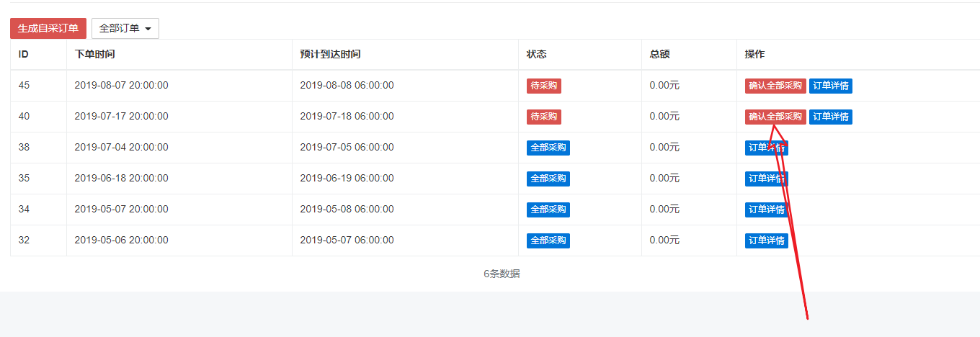Select the 下单时间 column header
Image resolution: width=980 pixels, height=337 pixels.
point(95,55)
